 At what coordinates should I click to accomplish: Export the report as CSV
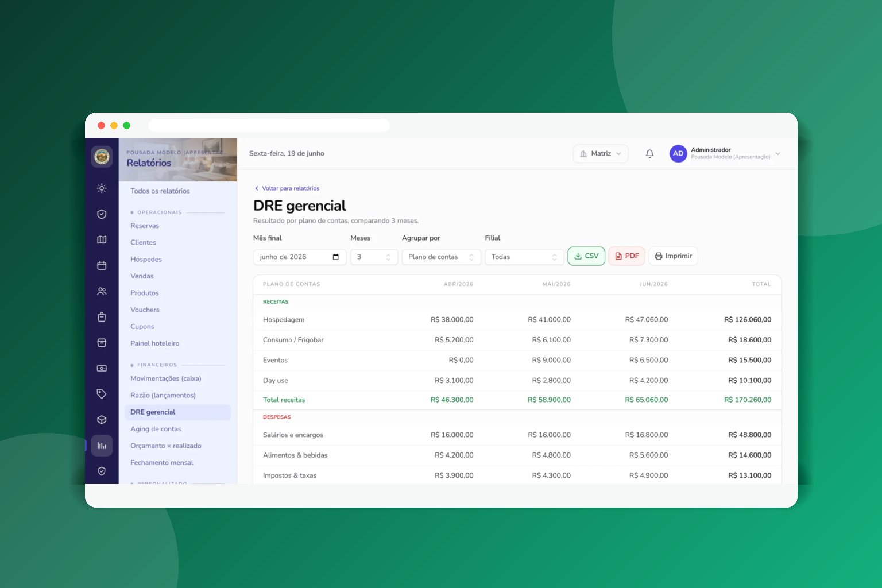coord(586,256)
